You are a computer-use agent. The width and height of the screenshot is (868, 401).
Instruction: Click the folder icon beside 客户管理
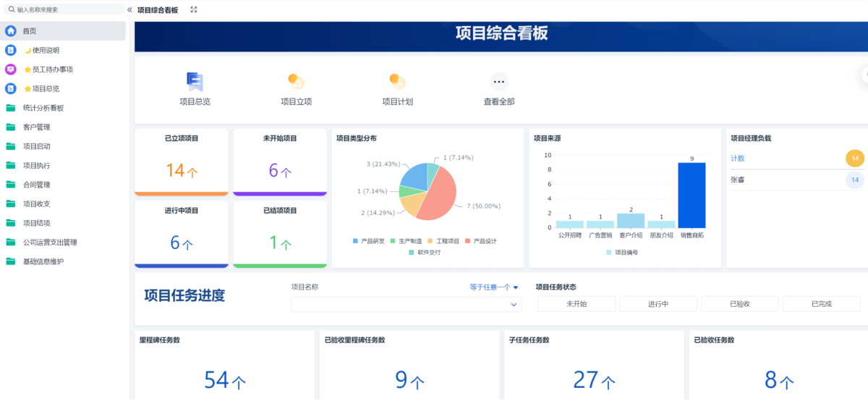[11, 127]
